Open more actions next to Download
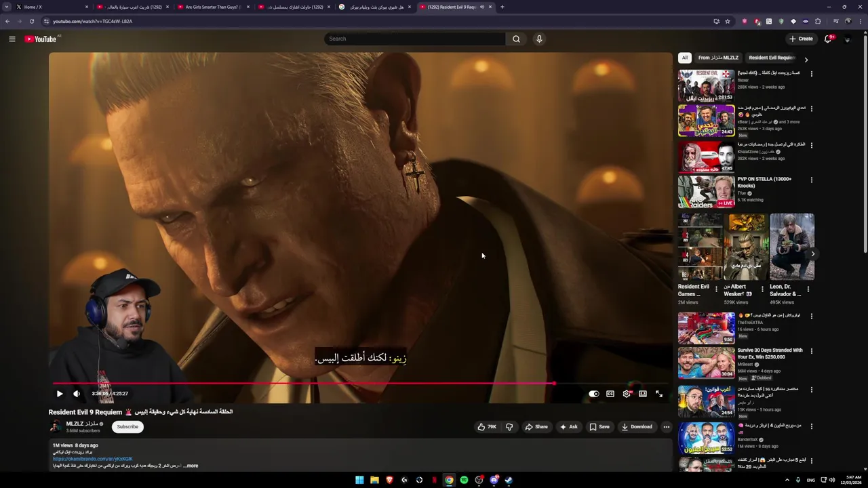Screen dimensions: 868x488 click(x=667, y=427)
